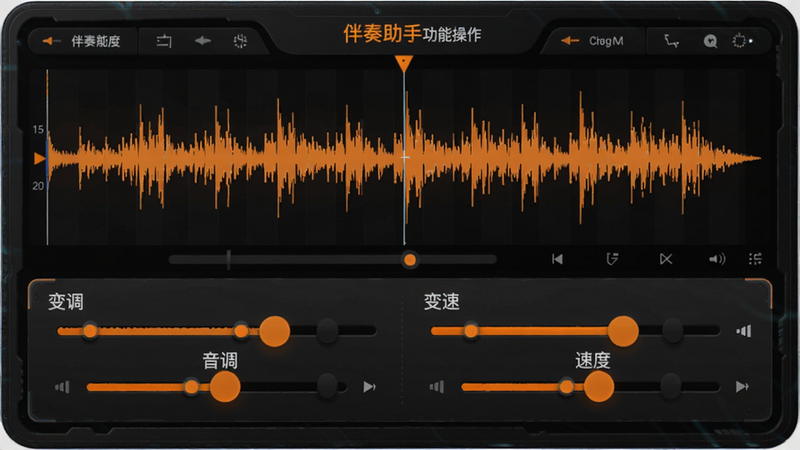Click the first small orange handle on 变调 slider
The image size is (800, 450).
[90, 331]
